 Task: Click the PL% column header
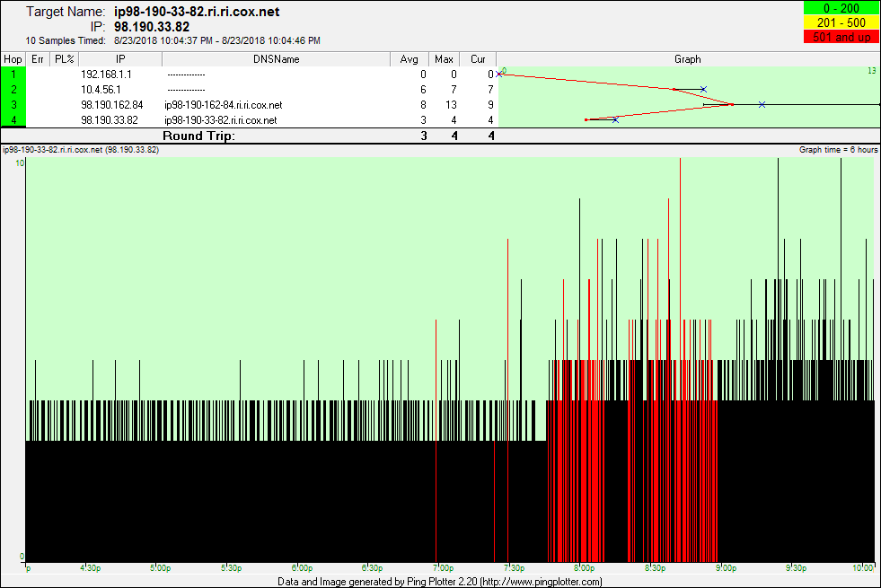pyautogui.click(x=64, y=59)
